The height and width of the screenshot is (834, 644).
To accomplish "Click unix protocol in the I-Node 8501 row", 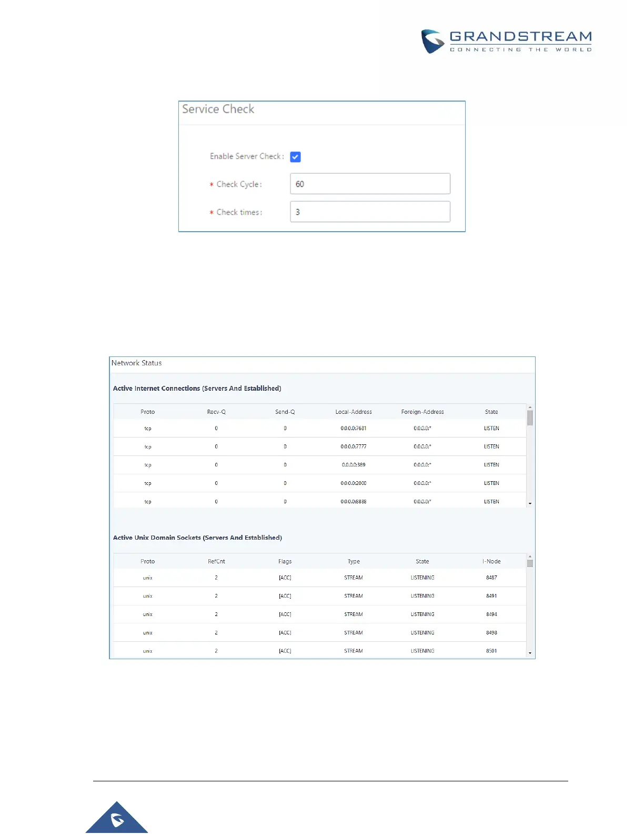I will pos(148,651).
